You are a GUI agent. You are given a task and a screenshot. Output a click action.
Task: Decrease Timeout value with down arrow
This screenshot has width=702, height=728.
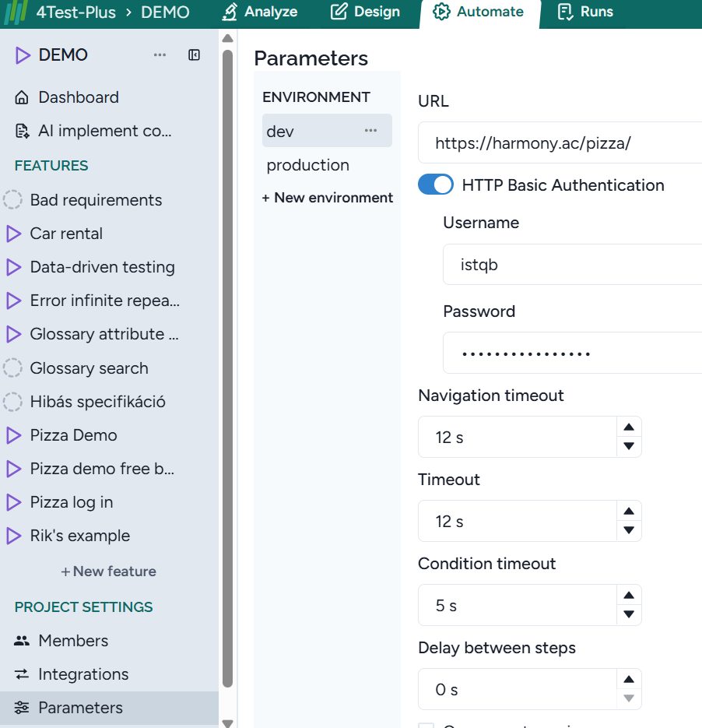pos(629,531)
